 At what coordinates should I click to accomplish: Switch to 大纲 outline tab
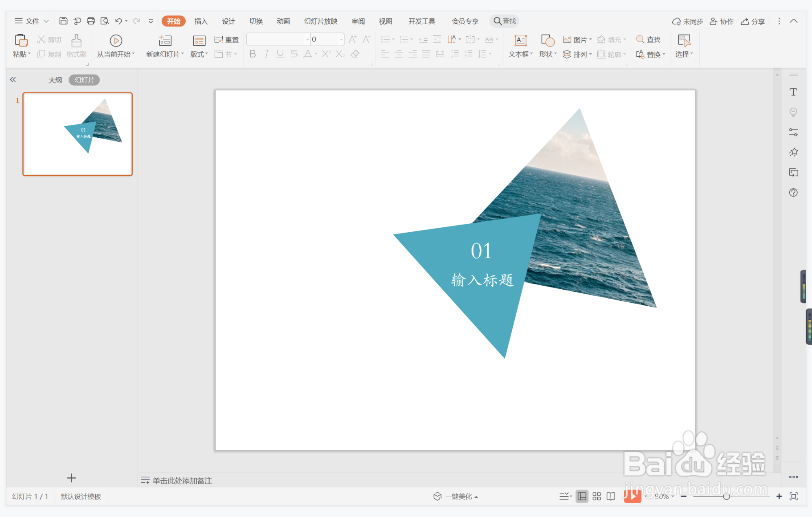click(55, 80)
